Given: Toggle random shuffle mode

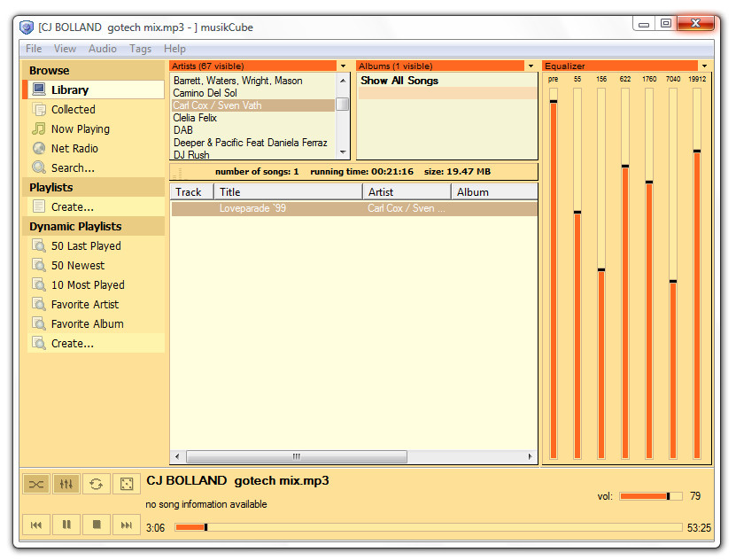Looking at the screenshot, I should (x=127, y=484).
